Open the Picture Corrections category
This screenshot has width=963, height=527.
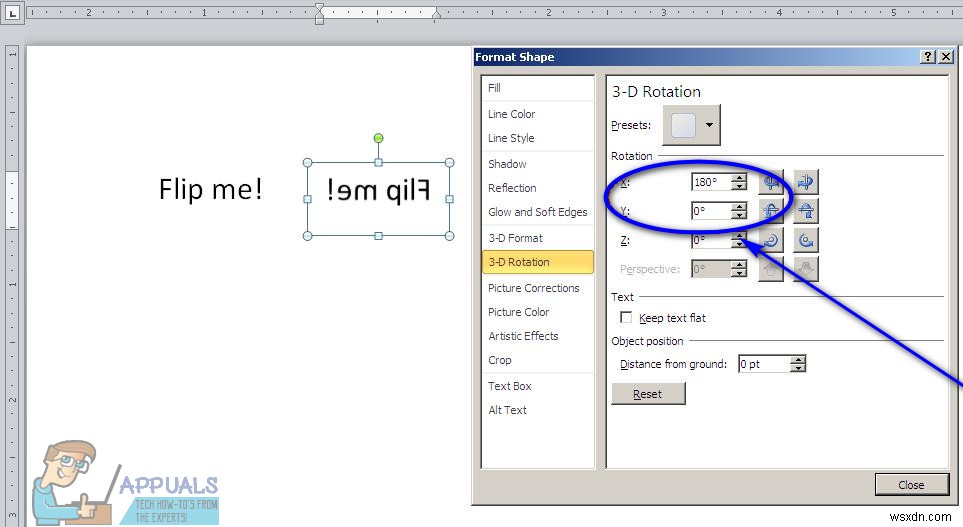click(538, 288)
